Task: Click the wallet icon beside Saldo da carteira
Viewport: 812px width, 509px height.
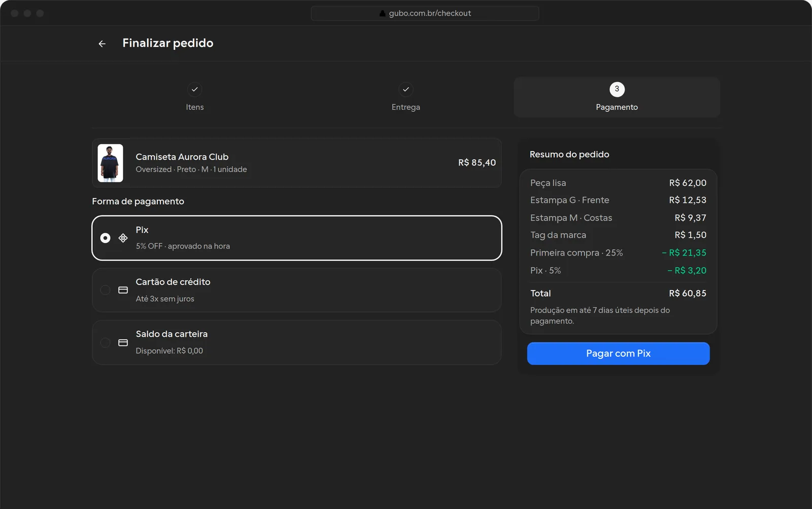Action: tap(123, 342)
